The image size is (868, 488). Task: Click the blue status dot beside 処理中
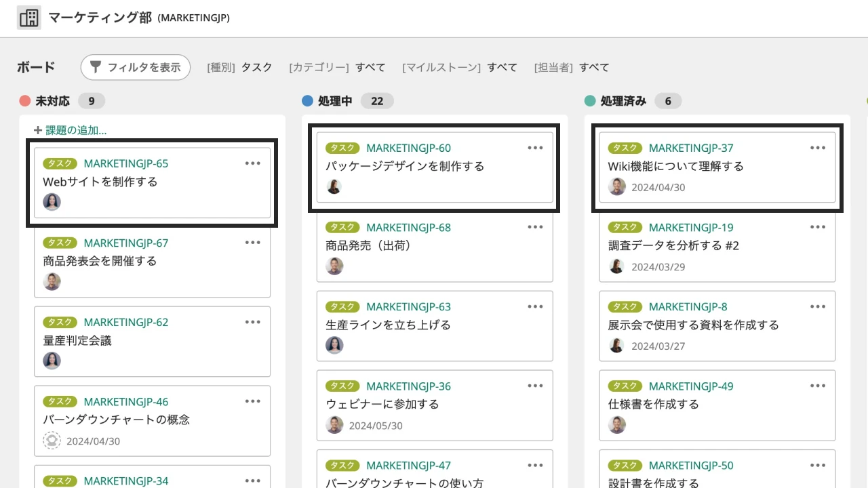pos(307,100)
